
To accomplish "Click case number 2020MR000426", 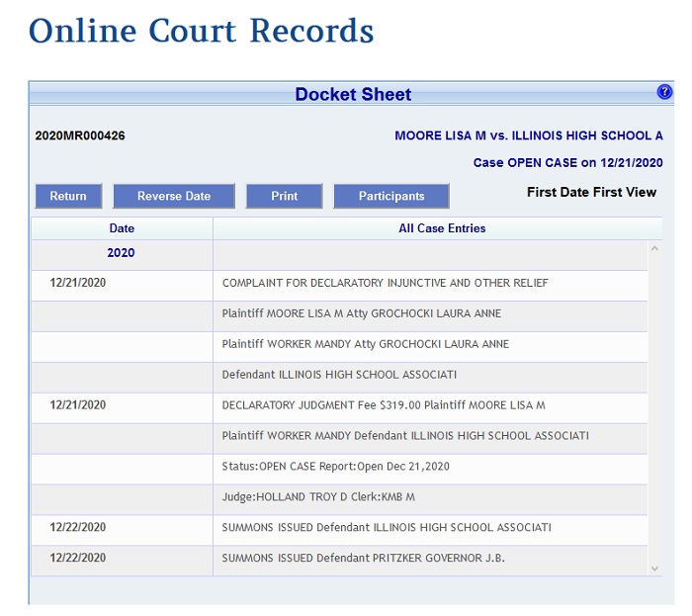I will (x=80, y=135).
